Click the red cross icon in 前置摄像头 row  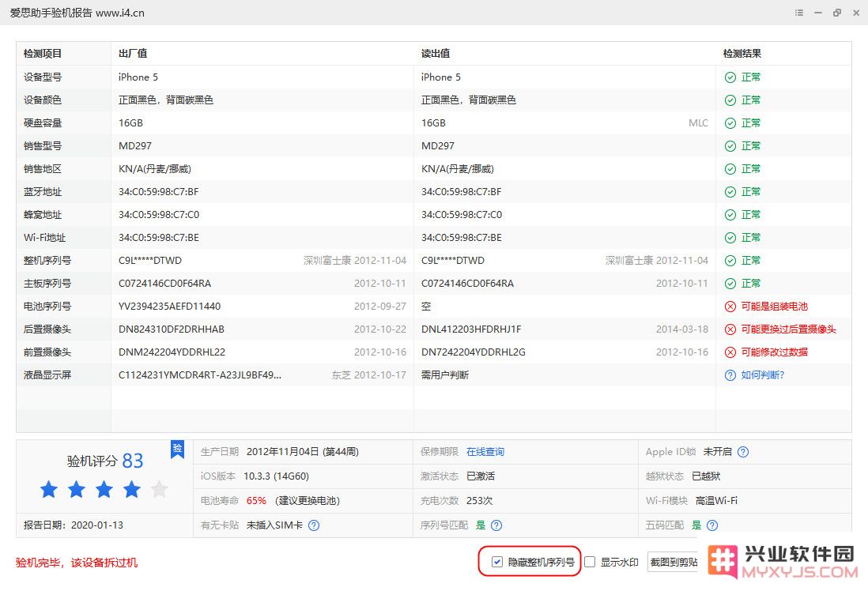click(x=730, y=352)
